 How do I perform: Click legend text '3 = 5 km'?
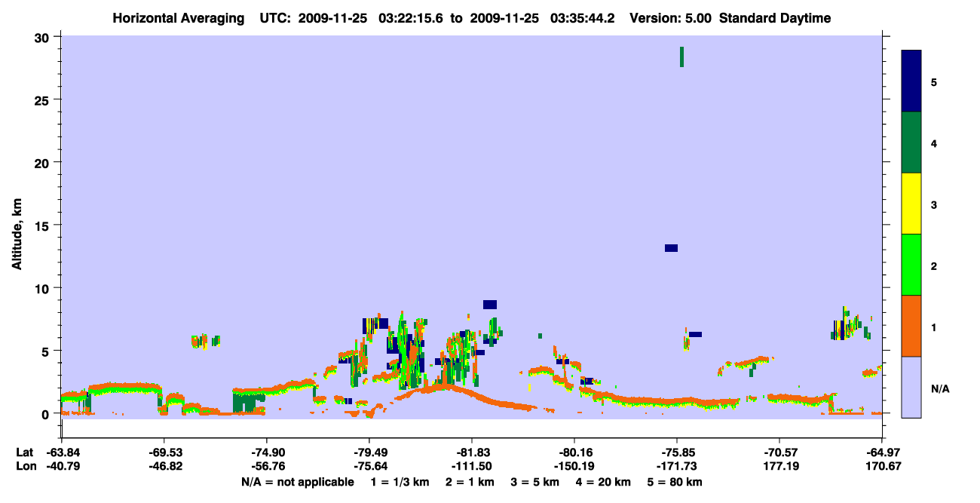coord(536,482)
